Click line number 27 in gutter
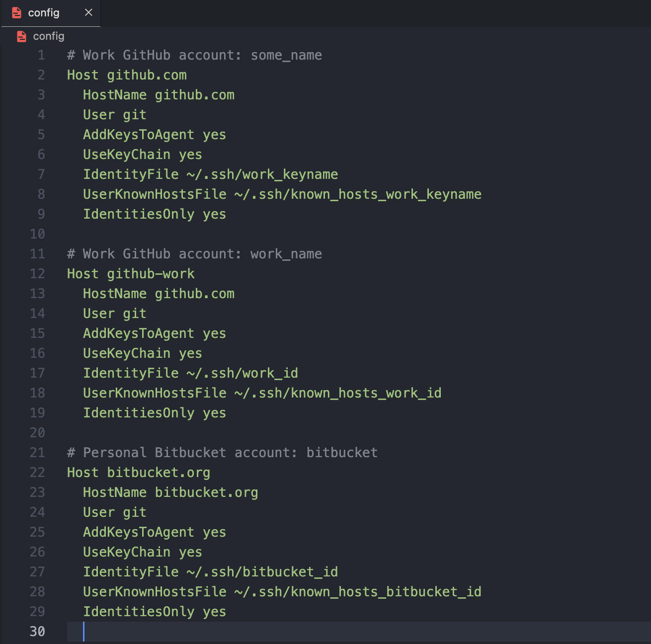Image resolution: width=651 pixels, height=644 pixels. click(37, 572)
